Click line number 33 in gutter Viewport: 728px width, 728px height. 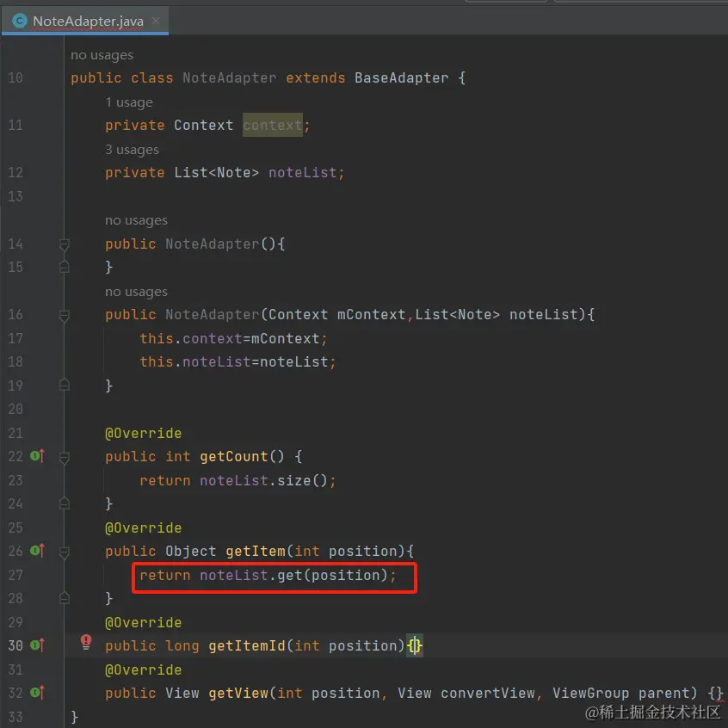[15, 717]
